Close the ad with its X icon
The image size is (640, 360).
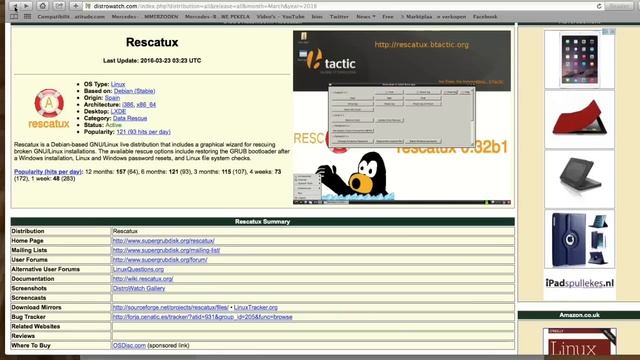(x=612, y=31)
